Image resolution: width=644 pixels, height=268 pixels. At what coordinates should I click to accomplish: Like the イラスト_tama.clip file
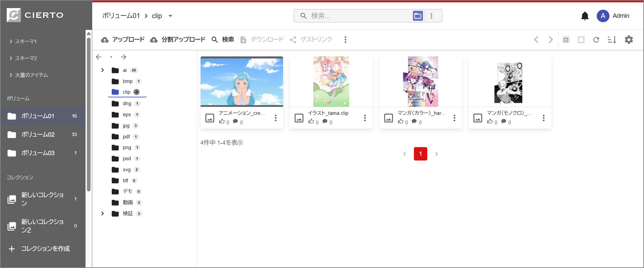311,122
